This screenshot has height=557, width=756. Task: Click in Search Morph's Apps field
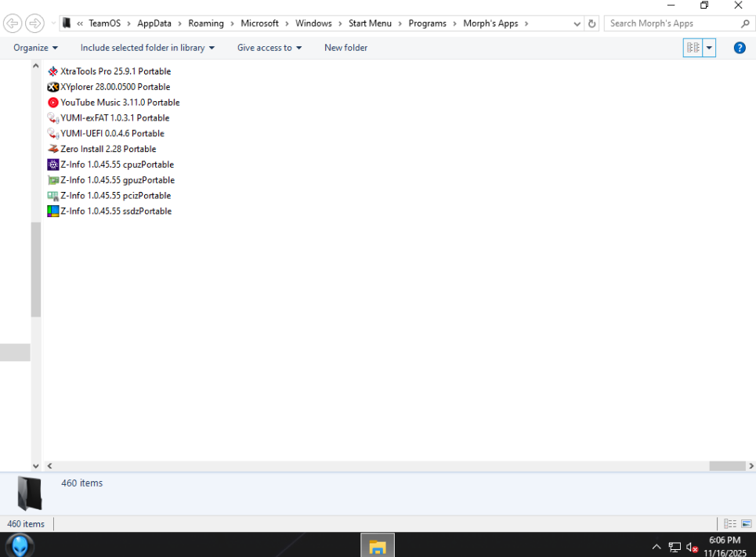(x=673, y=24)
